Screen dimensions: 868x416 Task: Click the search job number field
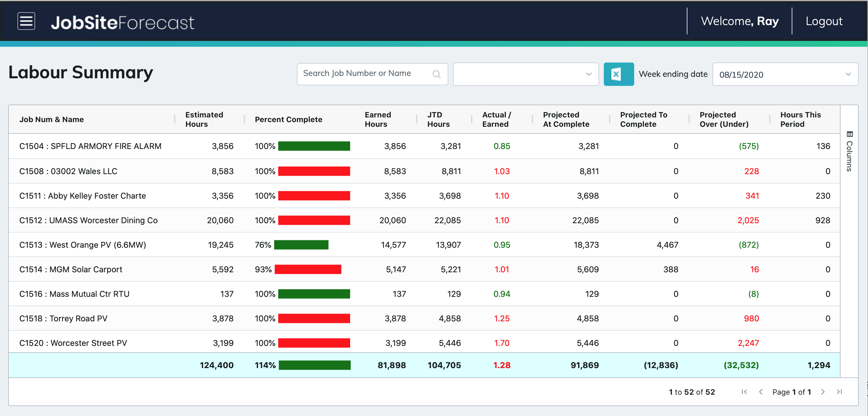coord(372,74)
